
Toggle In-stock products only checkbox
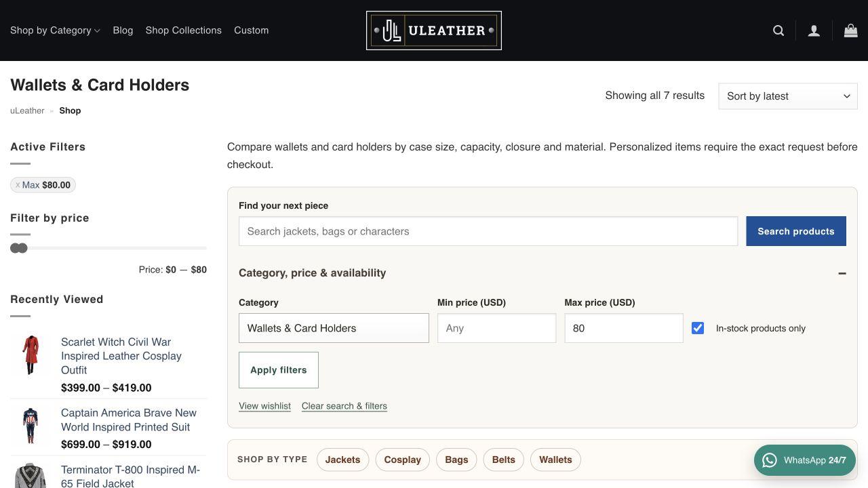(698, 328)
